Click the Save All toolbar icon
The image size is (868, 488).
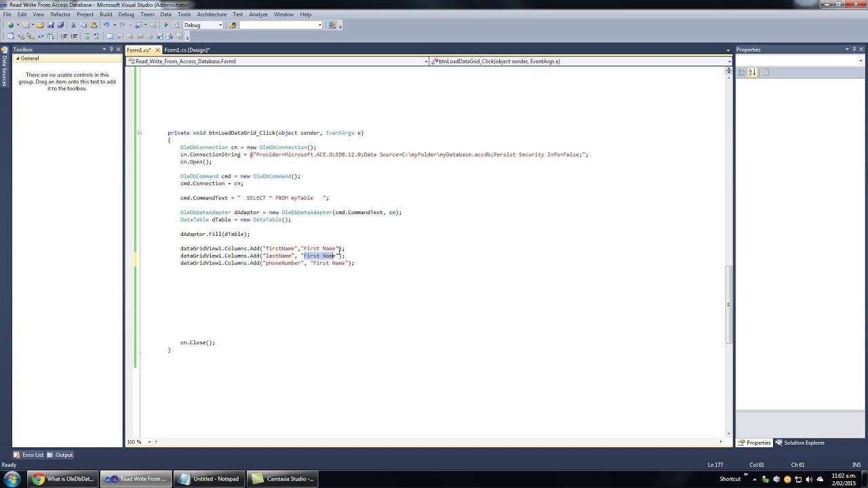click(x=60, y=25)
